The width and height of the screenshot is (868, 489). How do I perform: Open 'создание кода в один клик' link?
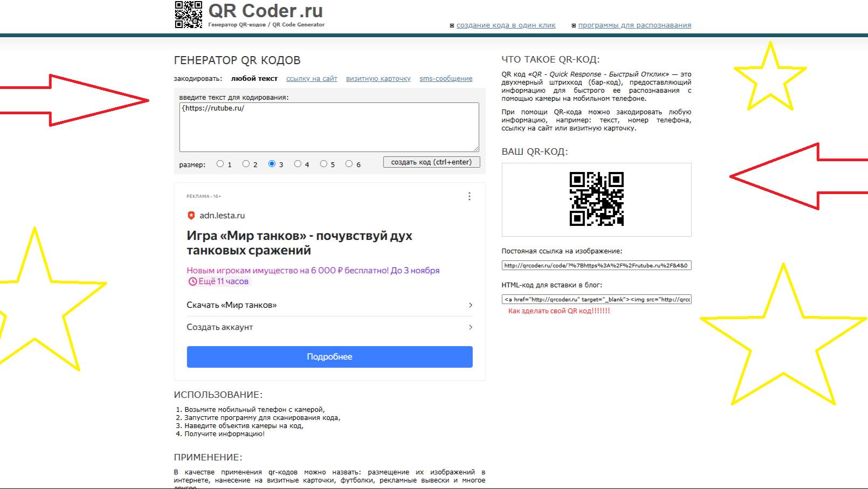(x=506, y=25)
